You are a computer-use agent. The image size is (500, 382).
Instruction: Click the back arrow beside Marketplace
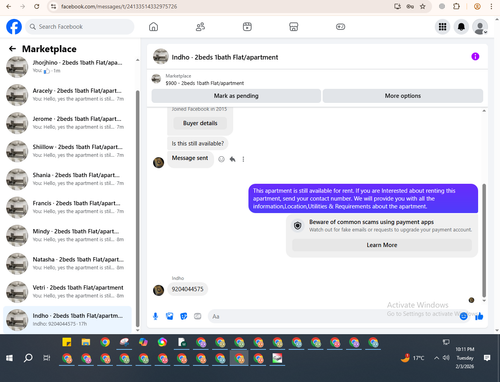pos(12,49)
